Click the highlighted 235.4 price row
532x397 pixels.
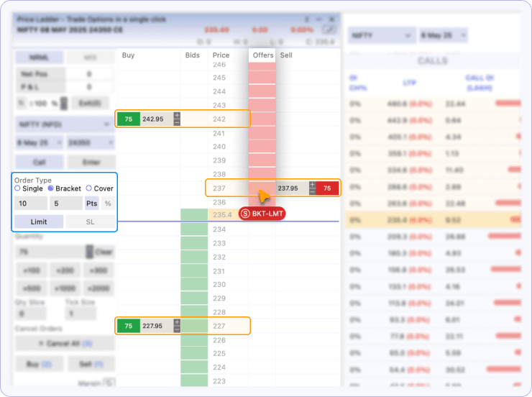point(222,215)
